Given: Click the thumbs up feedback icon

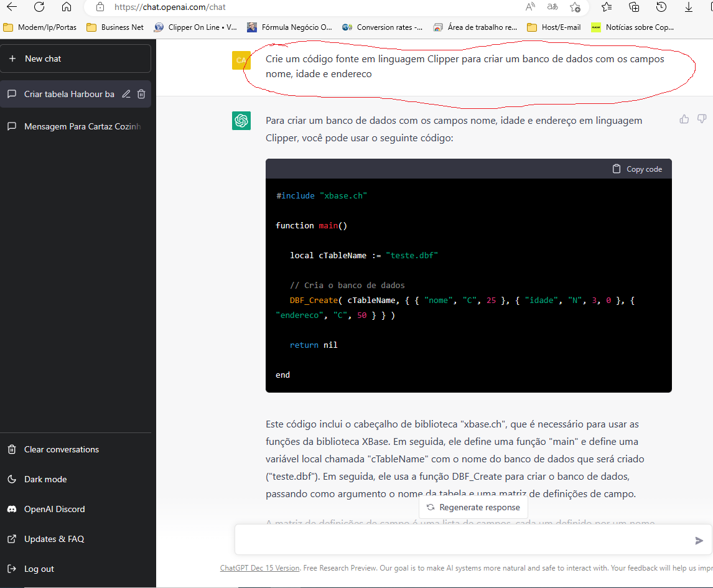Looking at the screenshot, I should pos(684,119).
